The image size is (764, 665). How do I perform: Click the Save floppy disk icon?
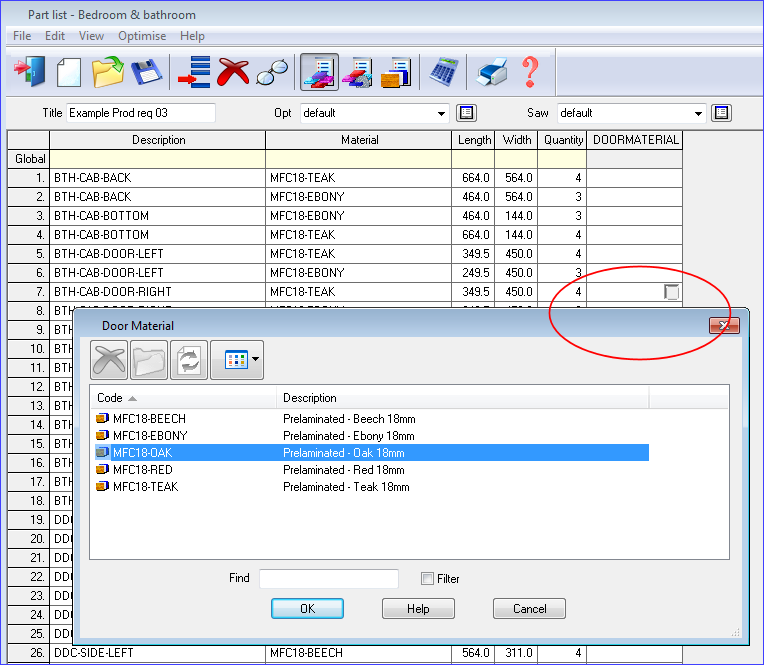(147, 72)
